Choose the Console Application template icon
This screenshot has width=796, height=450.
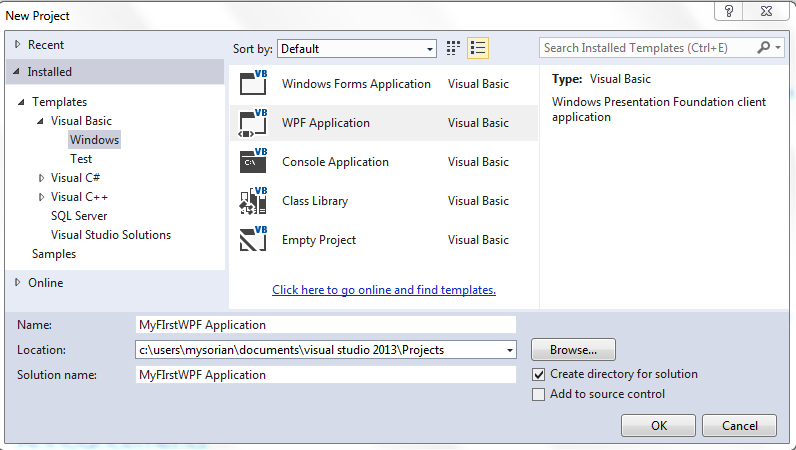tap(253, 161)
